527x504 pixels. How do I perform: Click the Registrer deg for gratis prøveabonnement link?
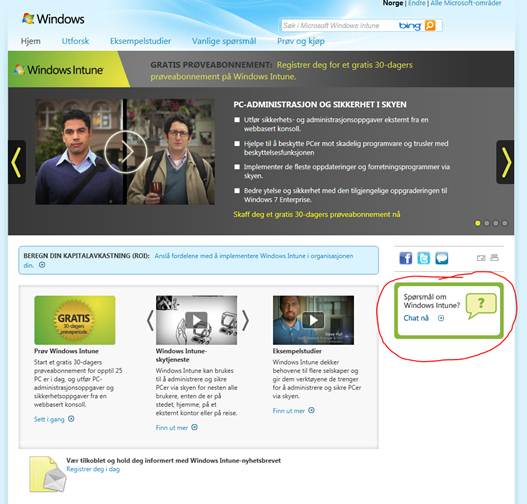click(282, 71)
